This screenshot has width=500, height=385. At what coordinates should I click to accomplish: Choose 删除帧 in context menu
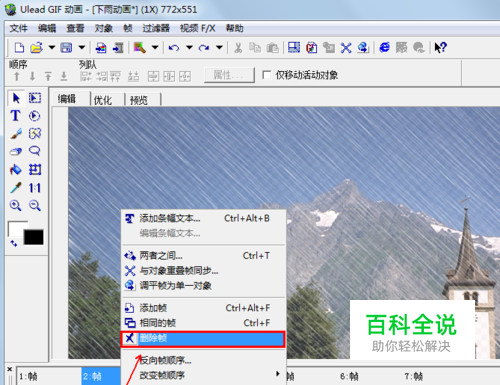point(203,339)
